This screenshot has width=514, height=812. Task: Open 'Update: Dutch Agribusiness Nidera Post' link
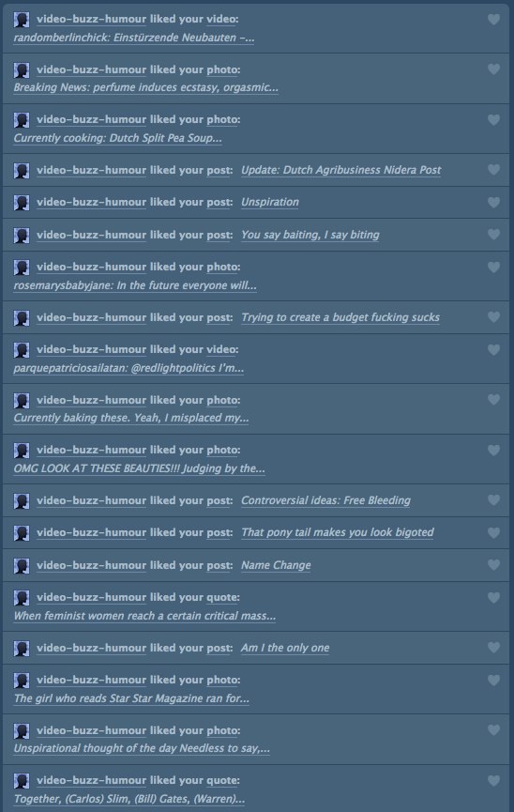tap(340, 170)
